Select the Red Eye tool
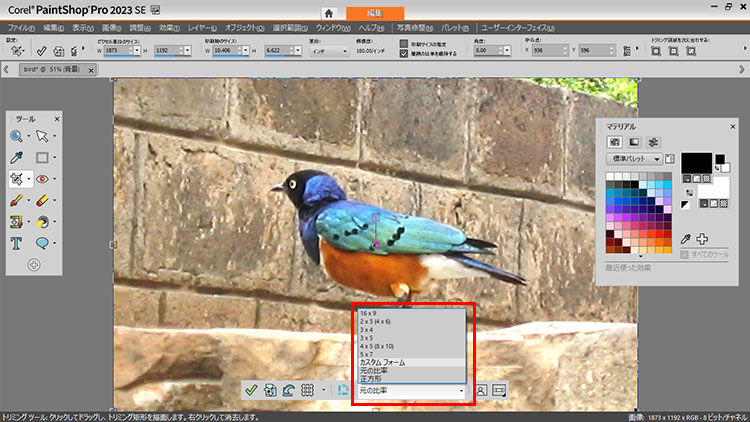This screenshot has width=750, height=422. (x=43, y=179)
